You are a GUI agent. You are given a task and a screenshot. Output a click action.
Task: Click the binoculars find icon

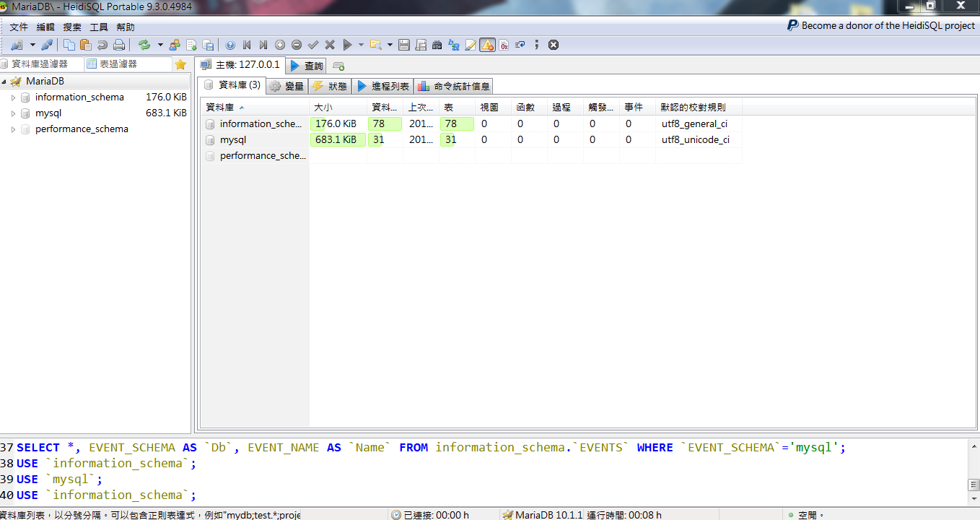tap(437, 45)
